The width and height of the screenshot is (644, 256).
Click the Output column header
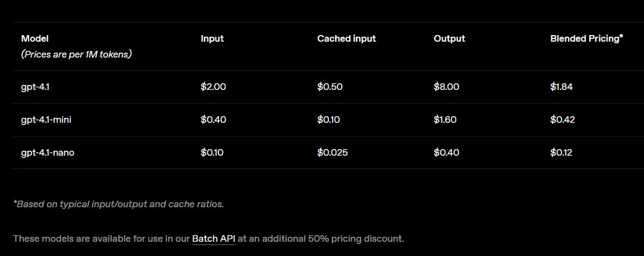coord(449,38)
